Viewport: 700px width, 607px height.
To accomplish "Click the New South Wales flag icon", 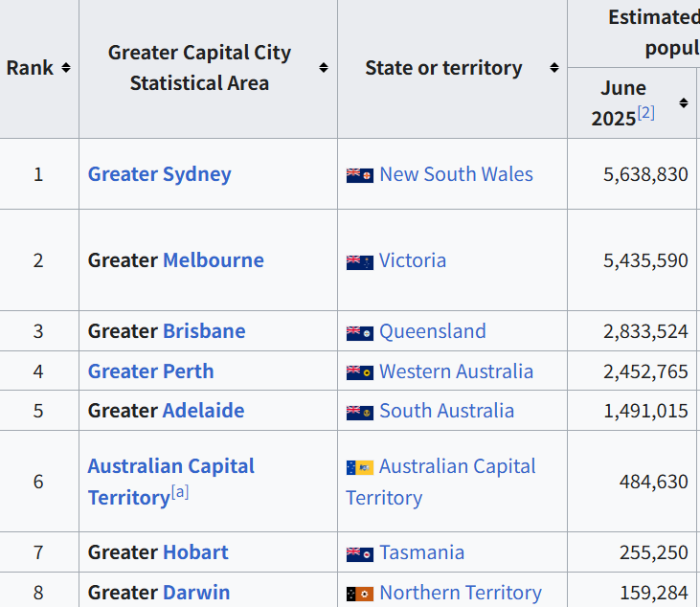I will [x=360, y=175].
